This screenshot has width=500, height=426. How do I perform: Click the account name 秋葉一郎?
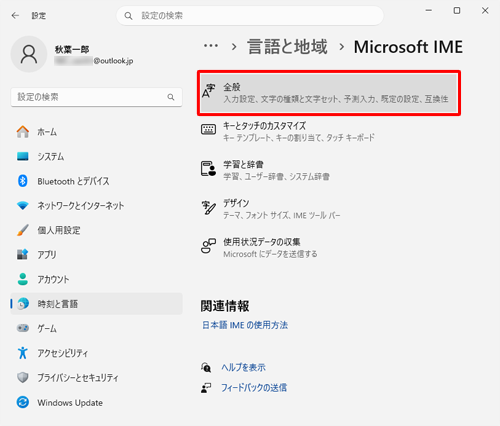pyautogui.click(x=72, y=50)
